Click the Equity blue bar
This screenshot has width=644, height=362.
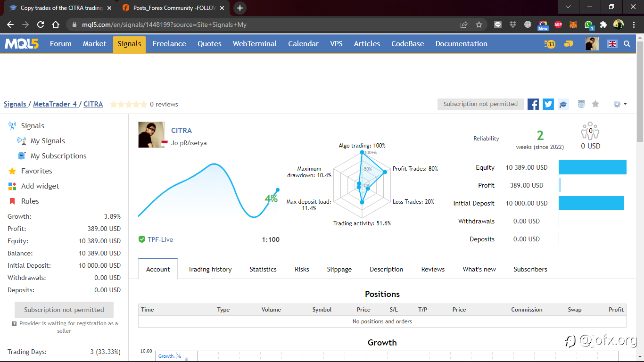[593, 167]
